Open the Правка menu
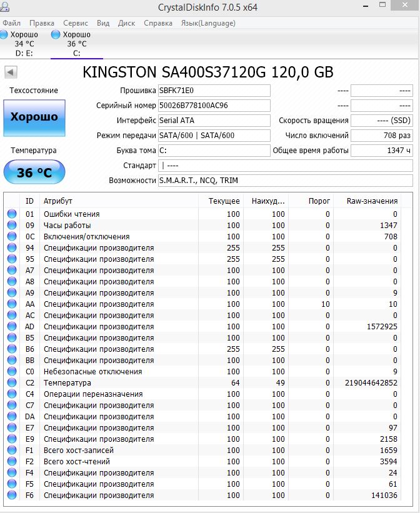The image size is (420, 513). [42, 23]
